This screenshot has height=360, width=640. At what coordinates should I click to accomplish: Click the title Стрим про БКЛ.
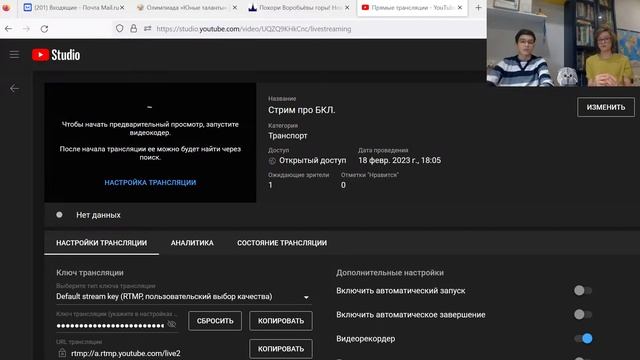click(302, 110)
